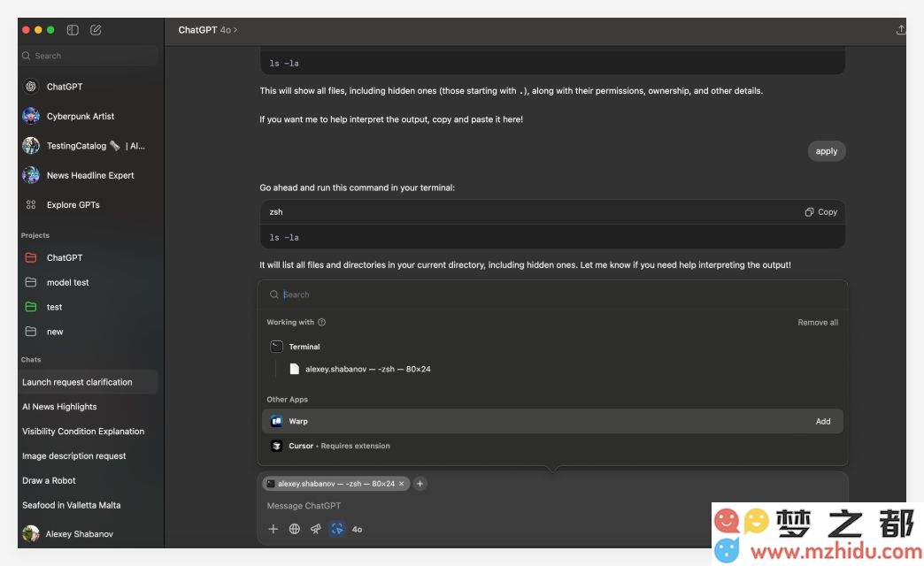The image size is (924, 566).
Task: Remove alexey.shabanov terminal chip
Action: pos(401,484)
